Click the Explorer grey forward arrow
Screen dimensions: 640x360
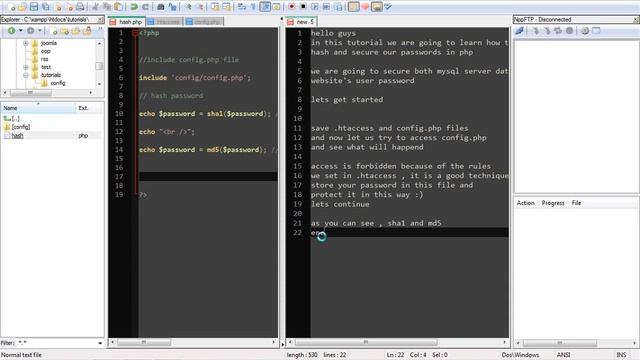tap(31, 31)
